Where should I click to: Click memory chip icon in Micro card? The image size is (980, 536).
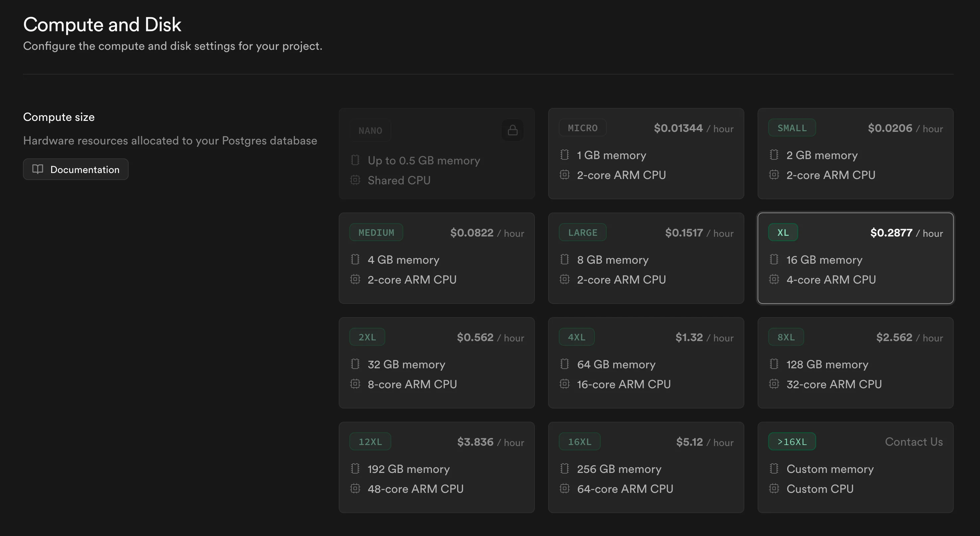tap(564, 155)
